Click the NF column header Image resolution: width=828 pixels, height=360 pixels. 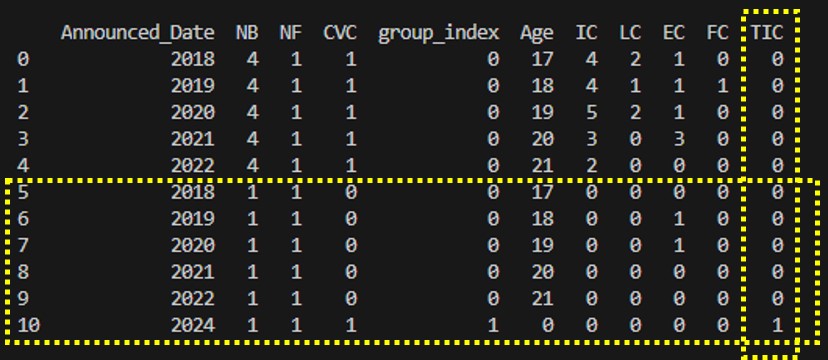tap(291, 33)
